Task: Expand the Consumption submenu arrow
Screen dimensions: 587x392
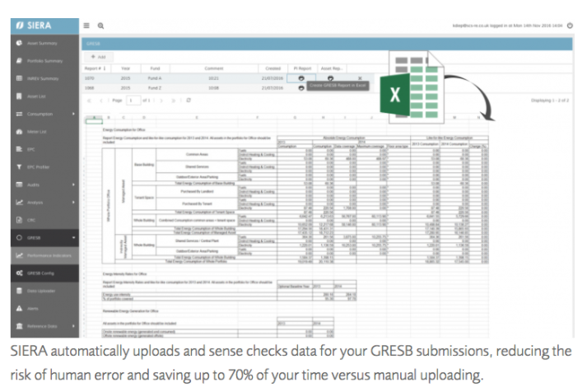Action: 73,114
